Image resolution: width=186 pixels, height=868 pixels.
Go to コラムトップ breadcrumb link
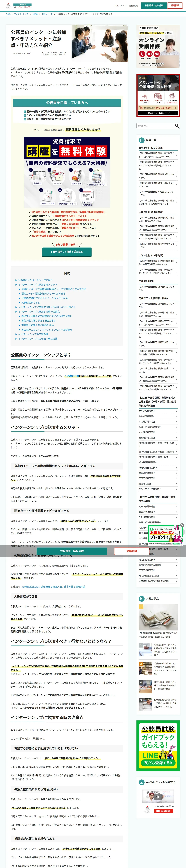pyautogui.click(x=47, y=14)
